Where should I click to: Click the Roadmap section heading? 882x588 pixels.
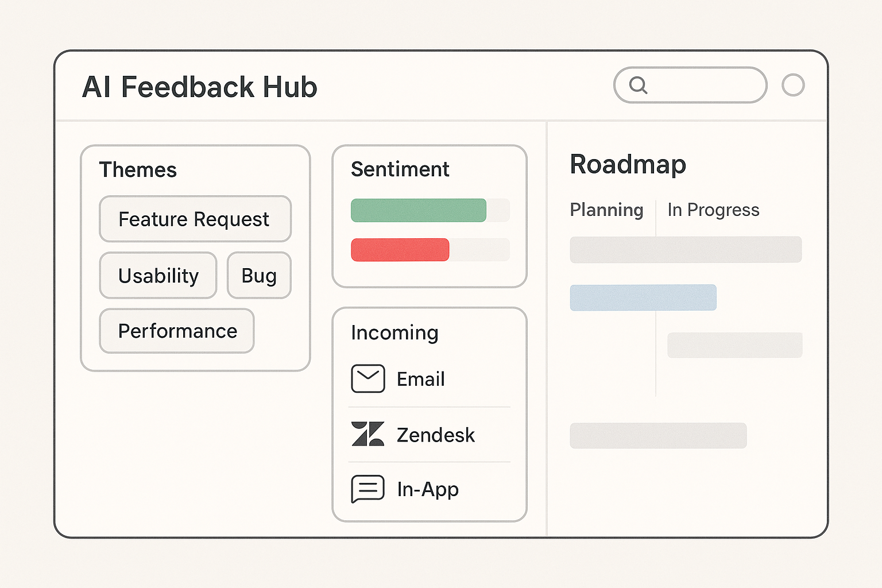628,165
